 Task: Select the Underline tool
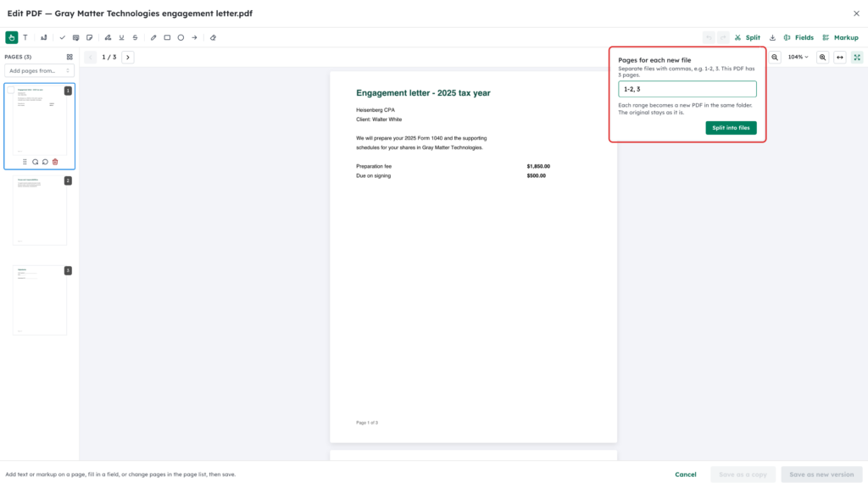122,37
